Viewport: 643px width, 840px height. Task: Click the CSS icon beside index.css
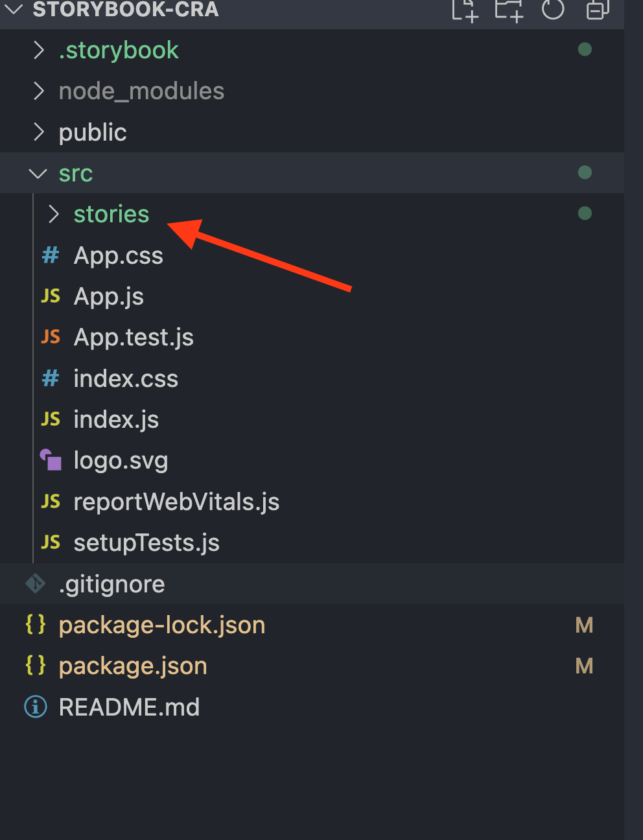[x=50, y=379]
